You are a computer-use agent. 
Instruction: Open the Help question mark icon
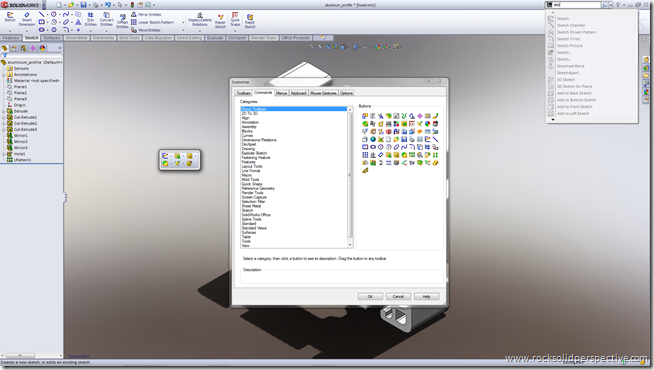click(618, 5)
